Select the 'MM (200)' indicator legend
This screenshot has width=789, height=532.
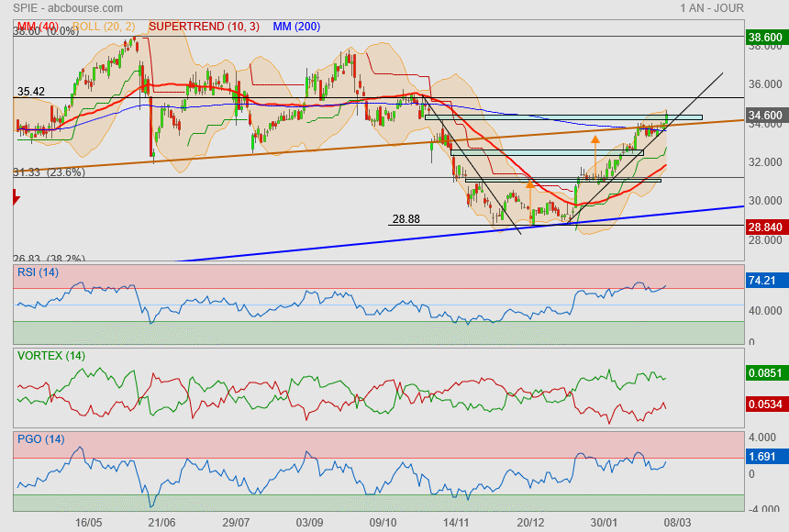click(296, 27)
